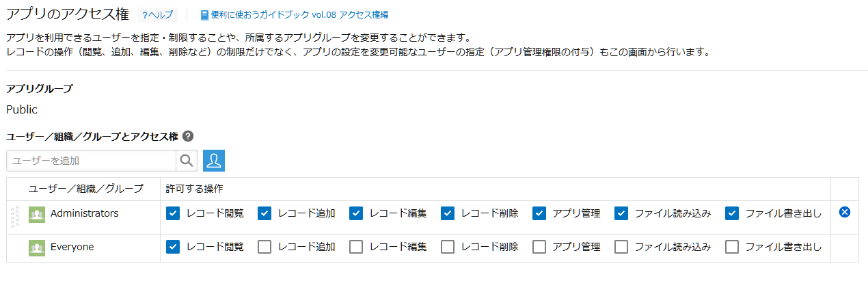868x281 pixels.
Task: Uncheck レコード削除 for Administrators
Action: 448,213
